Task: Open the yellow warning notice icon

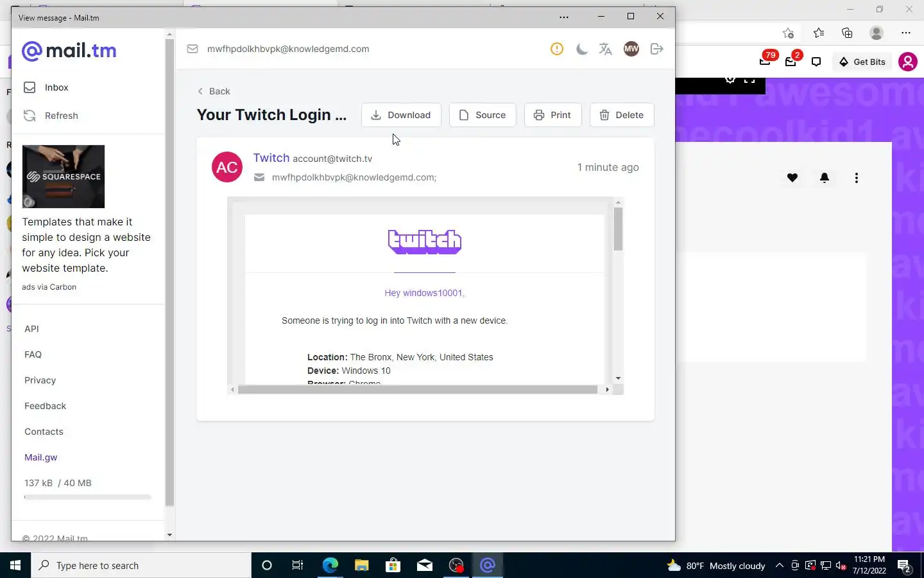Action: click(x=557, y=49)
